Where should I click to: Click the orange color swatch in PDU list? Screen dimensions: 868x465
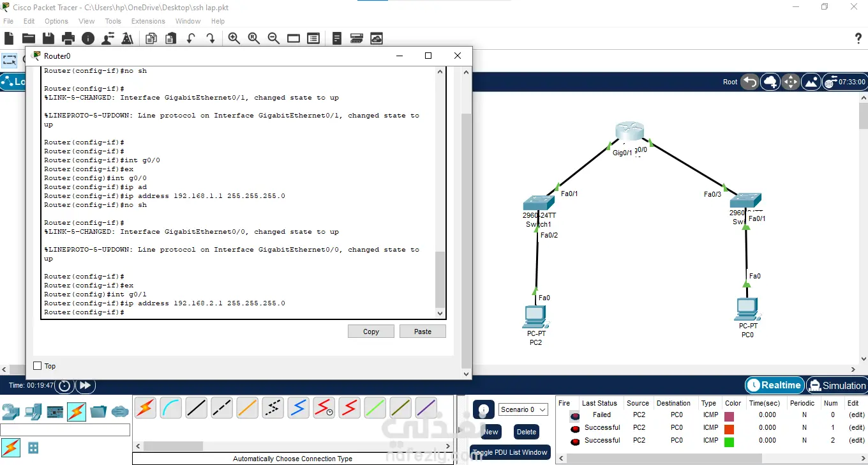coord(729,429)
